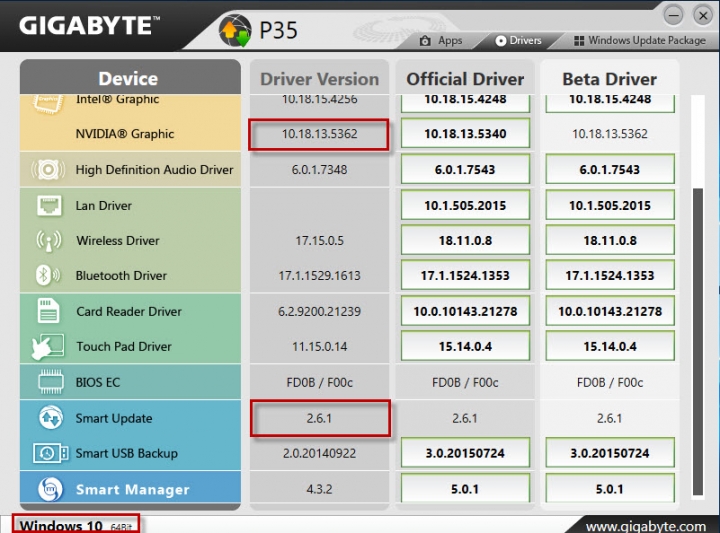
Task: Click the Smart USB Backup icon
Action: [51, 453]
